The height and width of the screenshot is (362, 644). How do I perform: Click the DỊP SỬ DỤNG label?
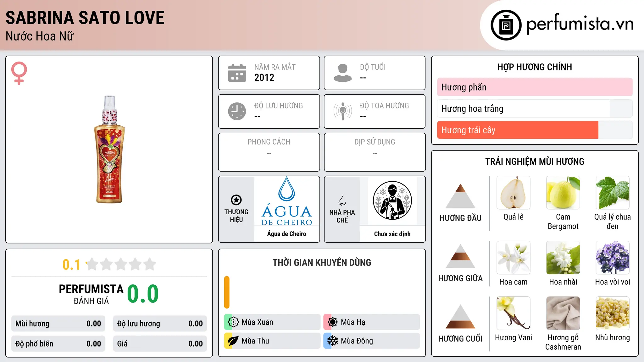pos(375,142)
